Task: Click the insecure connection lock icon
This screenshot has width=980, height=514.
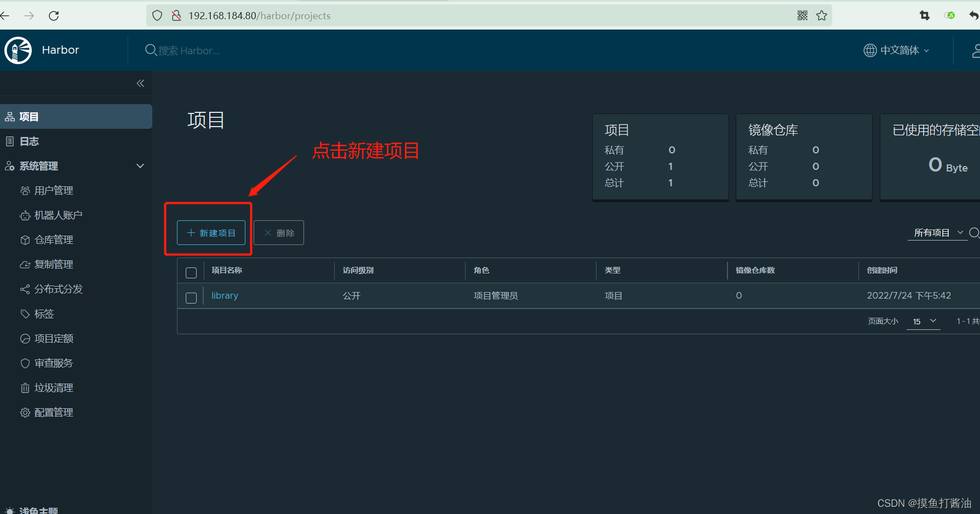Action: point(176,16)
